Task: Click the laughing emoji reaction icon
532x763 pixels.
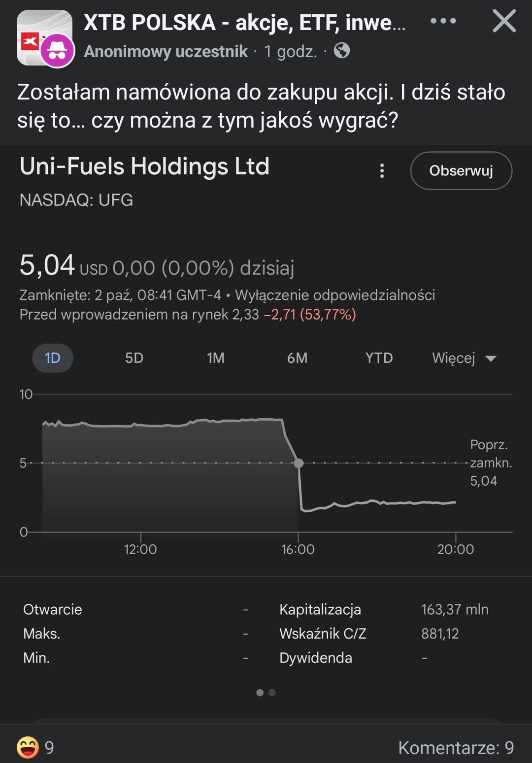Action: click(x=28, y=747)
